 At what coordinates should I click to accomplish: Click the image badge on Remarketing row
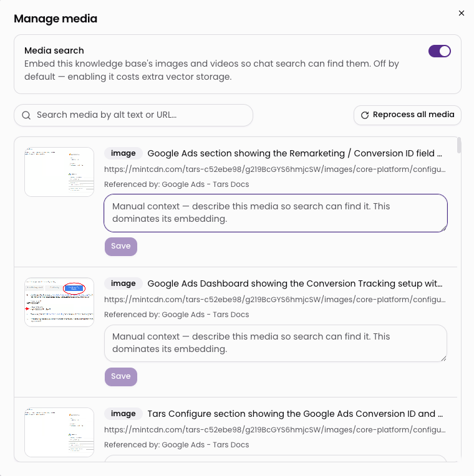[x=123, y=153]
